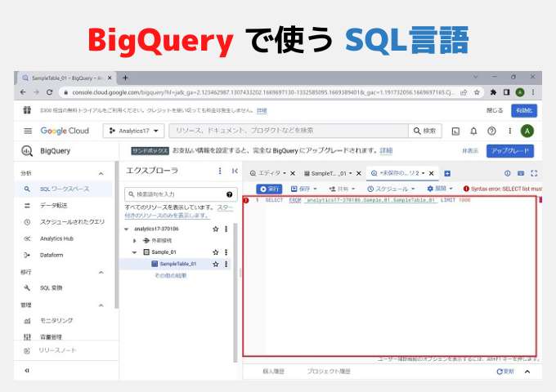Viewport: 556px width, 392px height.
Task: Click the Explorer search help icon
Action: click(229, 194)
